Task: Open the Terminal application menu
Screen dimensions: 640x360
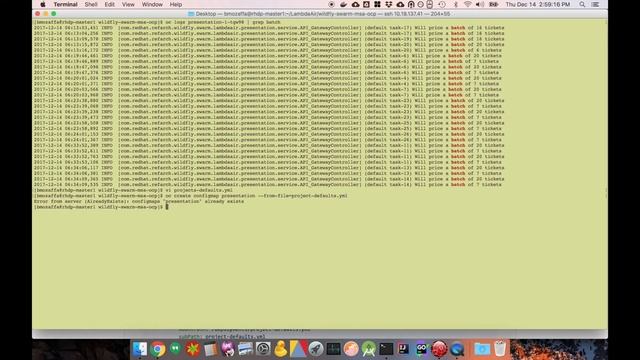Action: (x=65, y=4)
